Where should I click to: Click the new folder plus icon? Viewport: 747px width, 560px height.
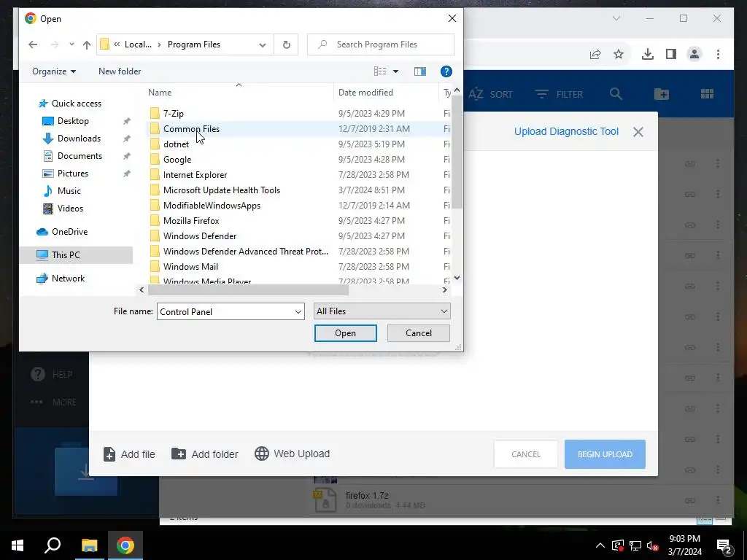click(x=661, y=94)
